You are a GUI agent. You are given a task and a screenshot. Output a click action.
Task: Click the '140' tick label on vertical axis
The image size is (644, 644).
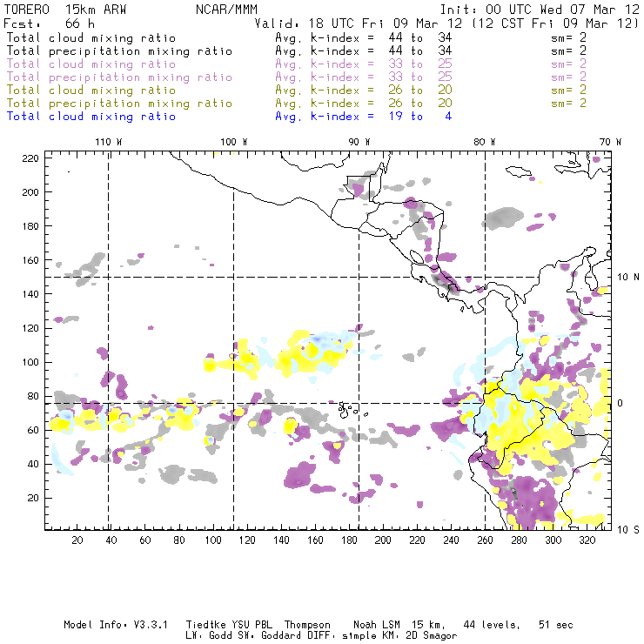30,294
